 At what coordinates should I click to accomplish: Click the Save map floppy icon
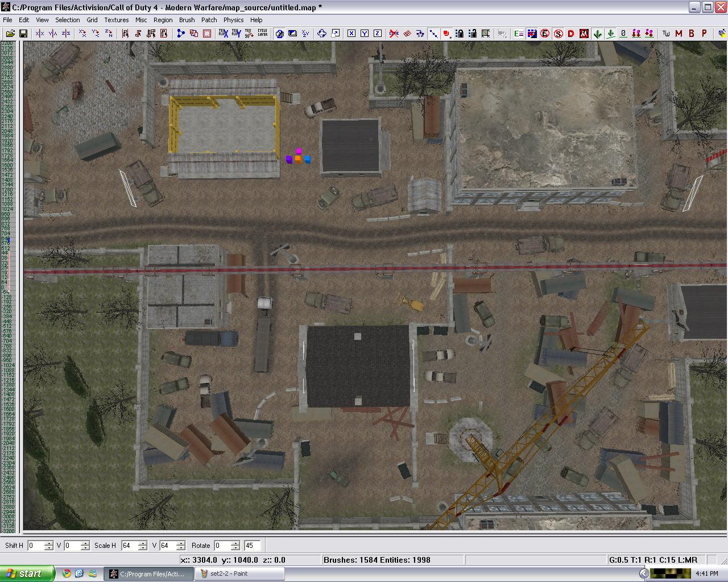(23, 34)
